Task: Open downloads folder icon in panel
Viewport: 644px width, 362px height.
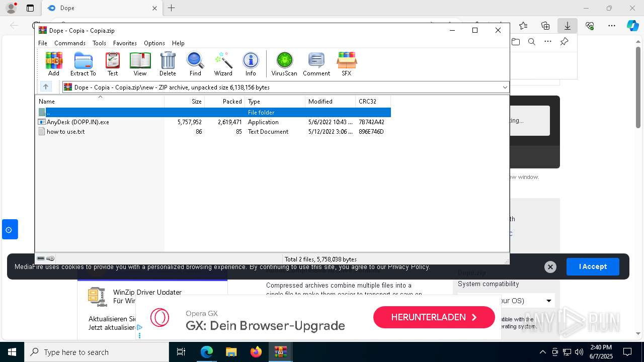Action: coord(516,42)
